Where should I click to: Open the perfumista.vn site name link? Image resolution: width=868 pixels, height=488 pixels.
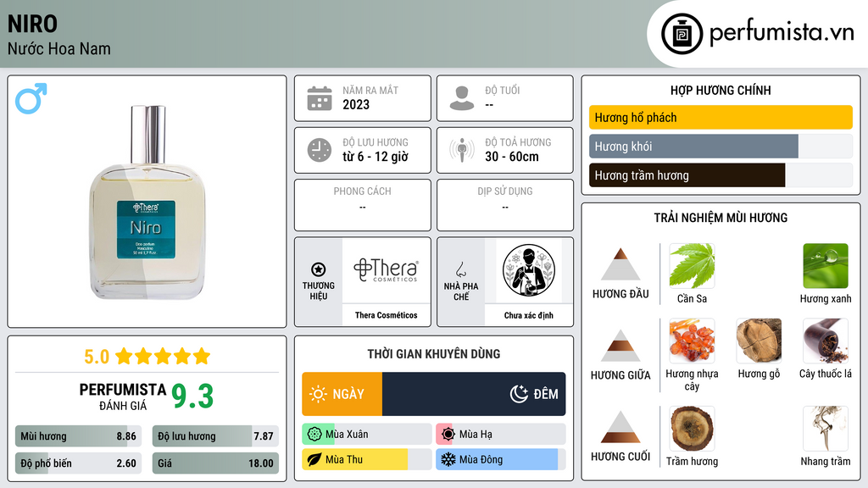tap(782, 33)
